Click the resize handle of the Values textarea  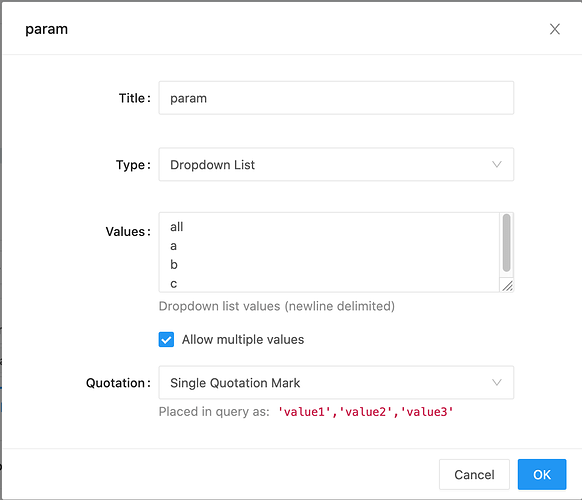coord(507,286)
